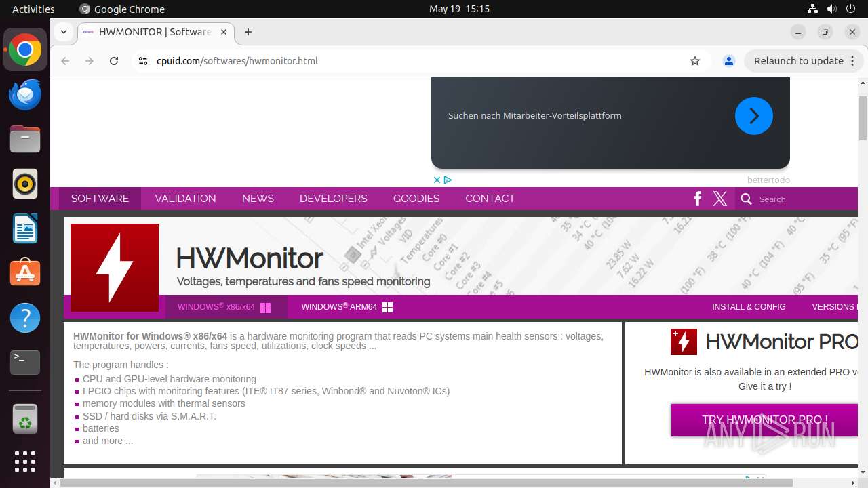Click TRY HWMONITOR PRO button

(x=764, y=420)
